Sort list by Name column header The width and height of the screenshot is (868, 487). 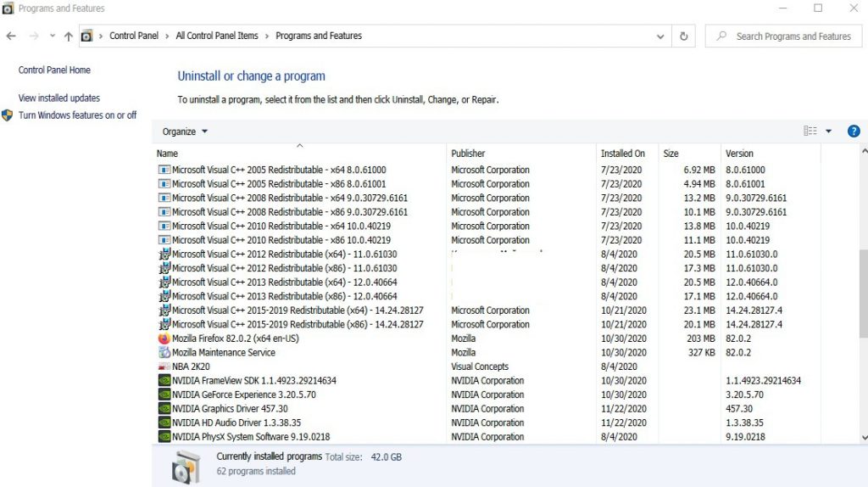point(167,154)
